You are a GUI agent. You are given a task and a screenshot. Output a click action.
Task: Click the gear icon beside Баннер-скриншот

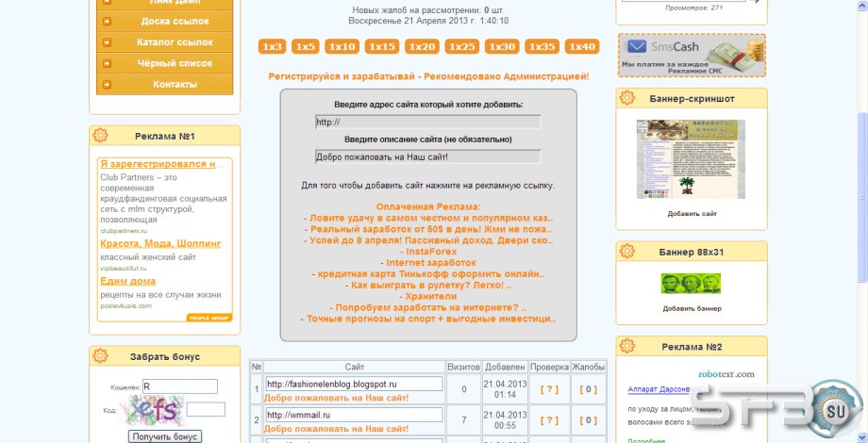(627, 98)
